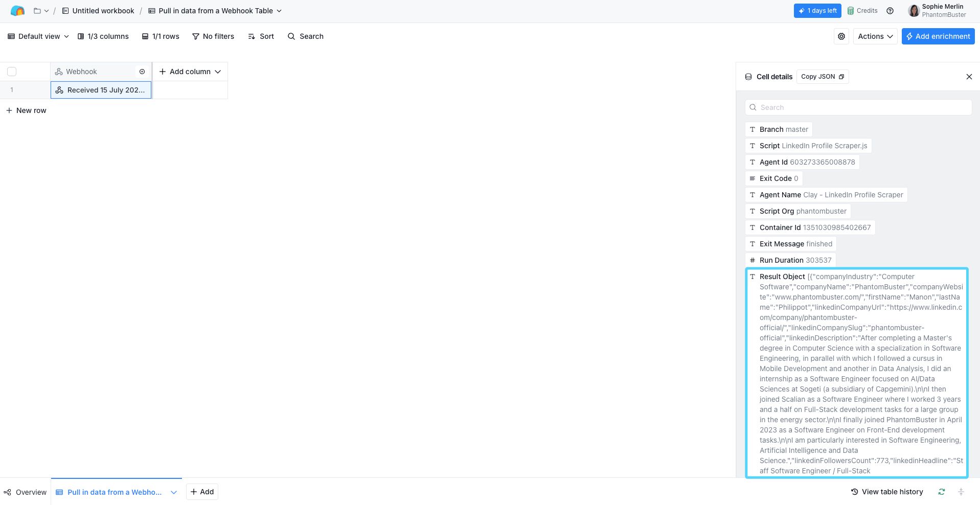Open Untitled workbook breadcrumb
The height and width of the screenshot is (505, 980).
tap(98, 11)
